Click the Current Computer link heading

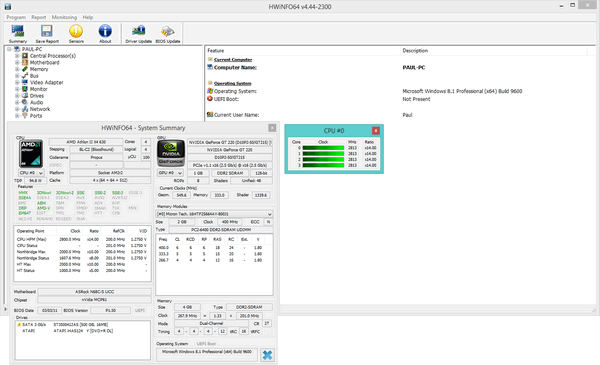pos(233,60)
